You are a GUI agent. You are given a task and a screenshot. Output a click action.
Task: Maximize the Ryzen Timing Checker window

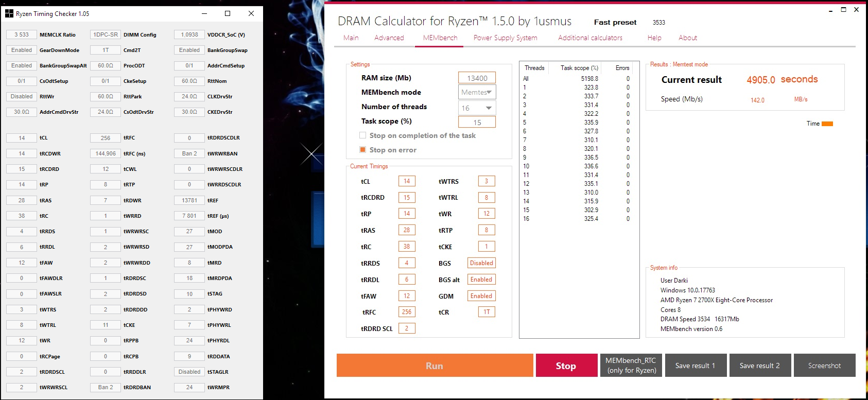228,13
